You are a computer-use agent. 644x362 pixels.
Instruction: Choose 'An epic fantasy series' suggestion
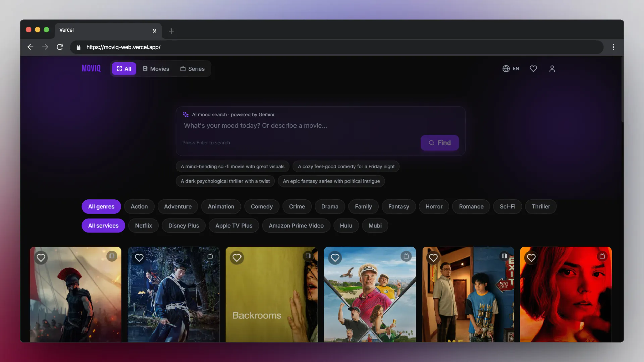(x=331, y=181)
